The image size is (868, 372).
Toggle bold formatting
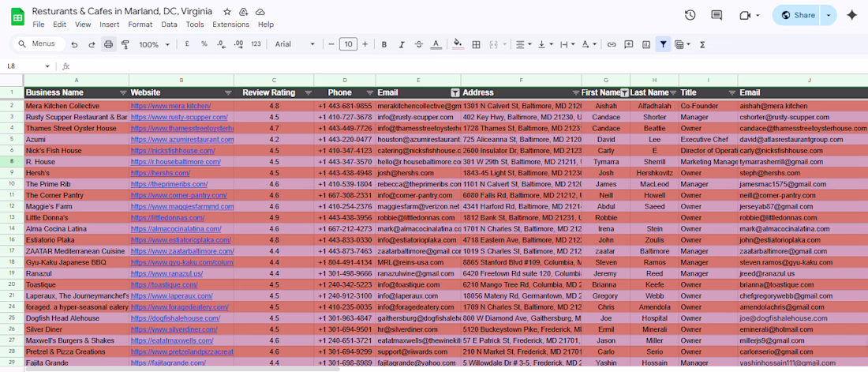tap(384, 44)
